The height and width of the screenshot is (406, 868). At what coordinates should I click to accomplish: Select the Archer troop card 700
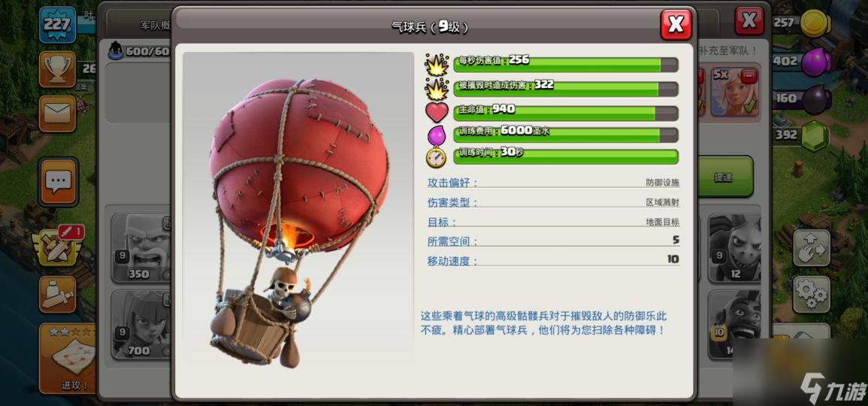141,324
